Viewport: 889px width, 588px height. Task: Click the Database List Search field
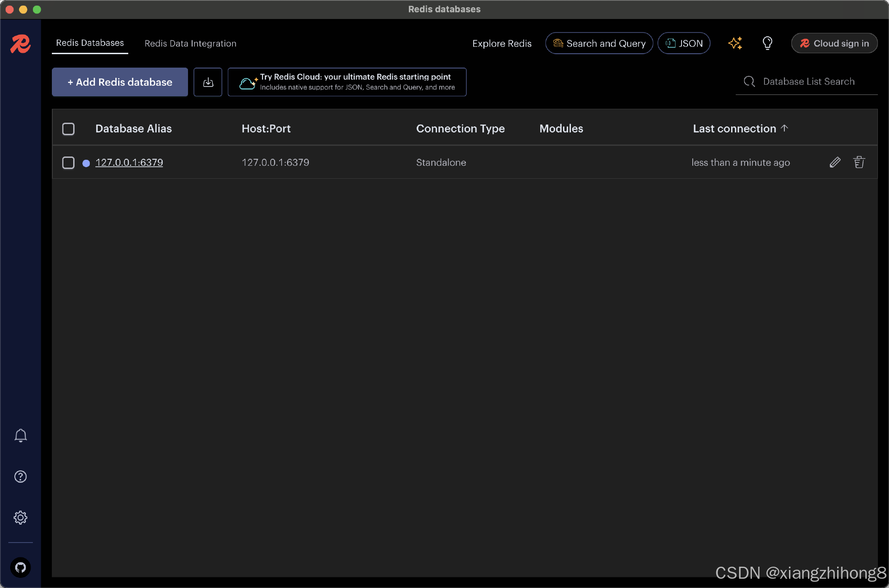809,81
